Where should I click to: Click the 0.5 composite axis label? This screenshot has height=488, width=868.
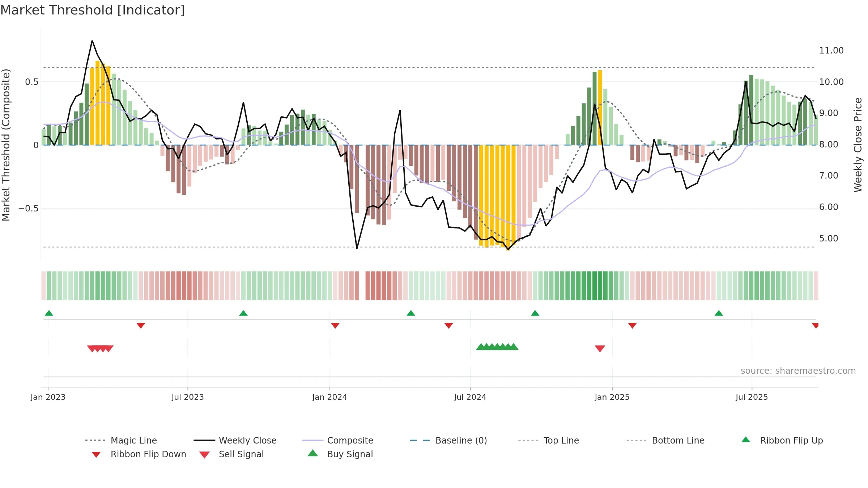[32, 82]
